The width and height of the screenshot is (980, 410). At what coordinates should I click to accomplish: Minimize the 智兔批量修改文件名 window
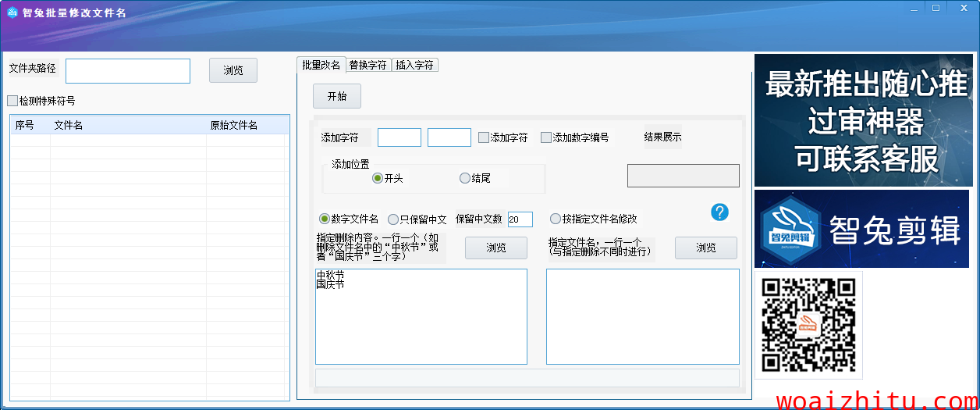pos(915,7)
